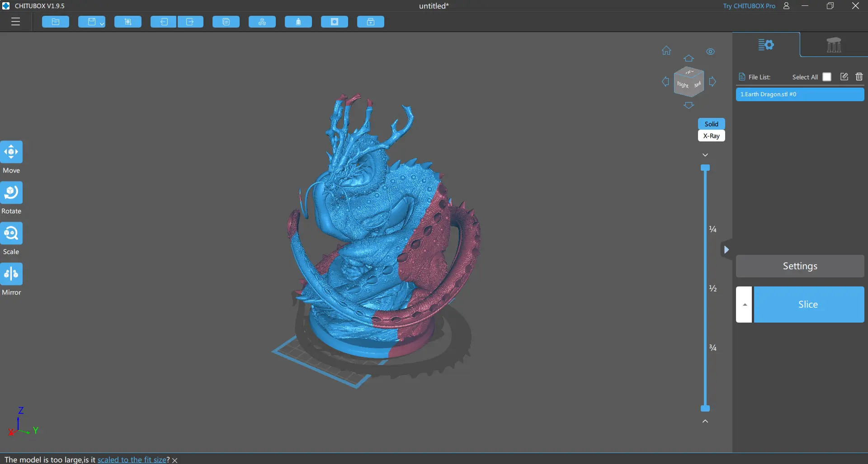The image size is (868, 464).
Task: Open the rename/edit icon beside Select All
Action: [x=844, y=76]
